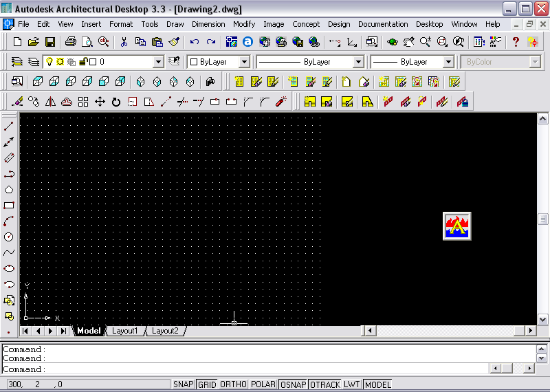Select the Polygon draw tool
550x392 pixels.
9,190
